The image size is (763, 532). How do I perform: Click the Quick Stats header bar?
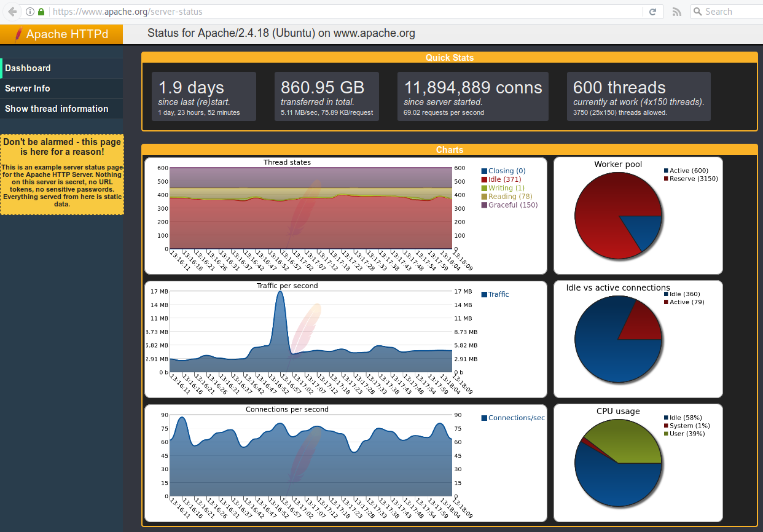click(450, 58)
